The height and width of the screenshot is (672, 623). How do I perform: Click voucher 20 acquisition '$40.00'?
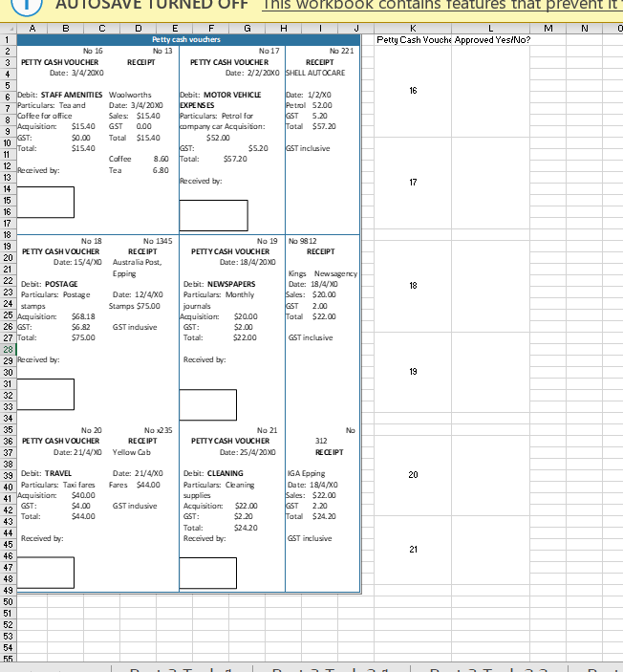tap(83, 495)
